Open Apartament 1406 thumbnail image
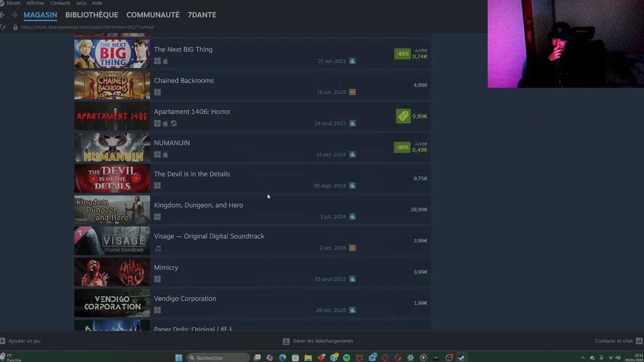Viewport: 644px width, 362px height. coord(112,116)
